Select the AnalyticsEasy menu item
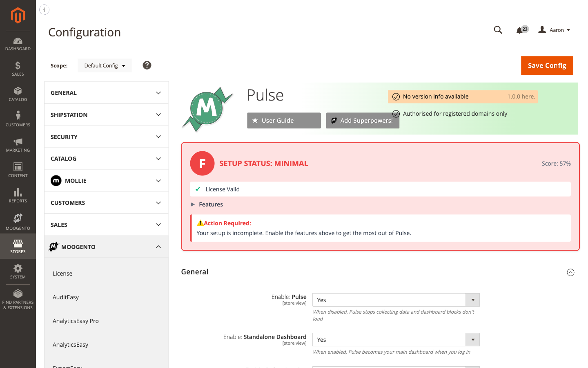 [70, 345]
